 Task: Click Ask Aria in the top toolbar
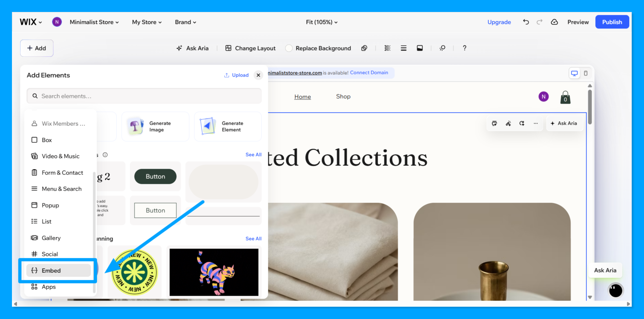[x=193, y=48]
